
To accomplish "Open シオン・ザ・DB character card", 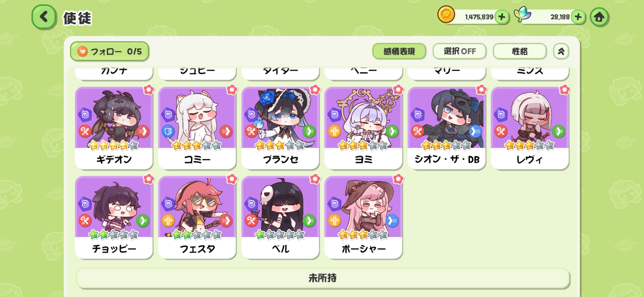I will point(447,128).
